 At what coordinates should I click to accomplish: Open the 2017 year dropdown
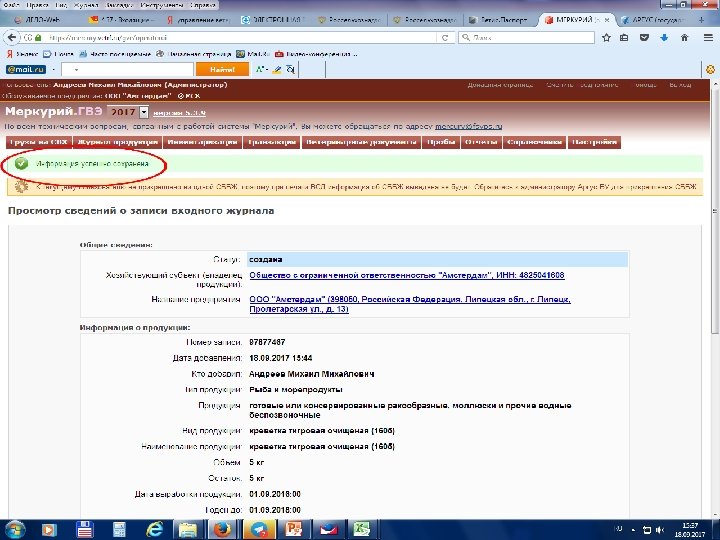pos(144,112)
